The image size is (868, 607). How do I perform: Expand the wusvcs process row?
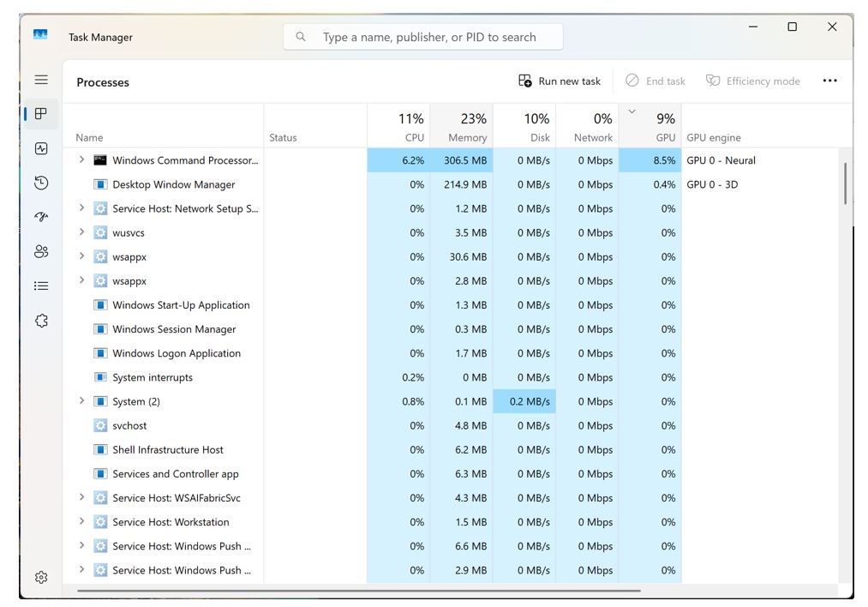point(81,232)
